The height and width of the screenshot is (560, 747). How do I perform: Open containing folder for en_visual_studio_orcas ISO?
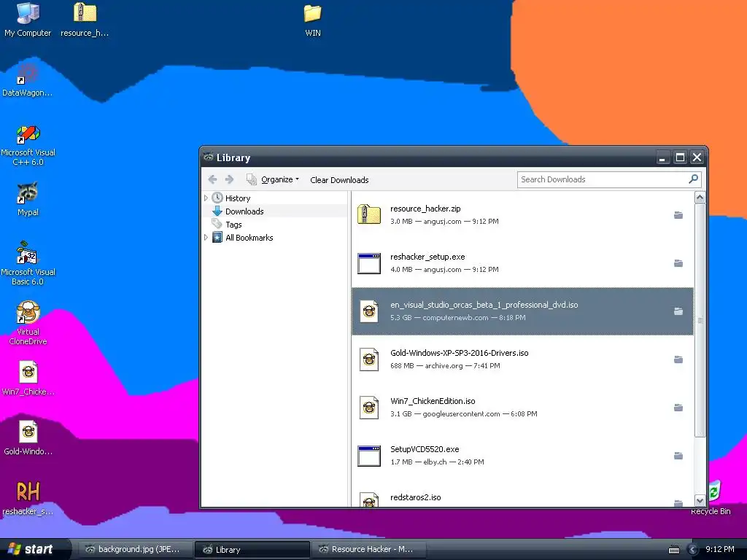678,311
